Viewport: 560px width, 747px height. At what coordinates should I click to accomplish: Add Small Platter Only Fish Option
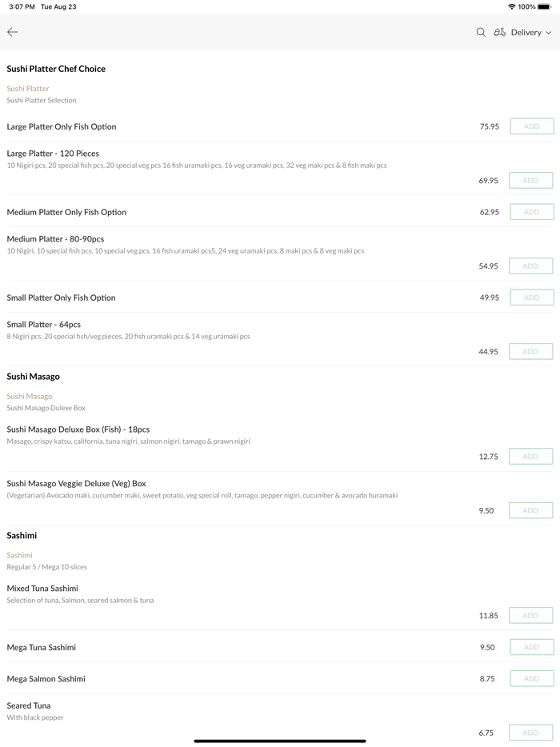click(x=531, y=298)
